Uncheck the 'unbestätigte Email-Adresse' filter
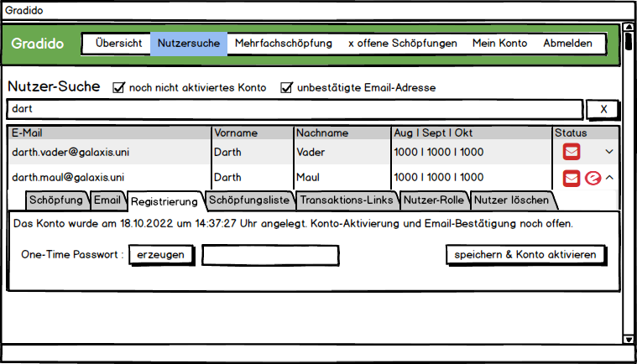Viewport: 637px width, 364px height. point(286,87)
